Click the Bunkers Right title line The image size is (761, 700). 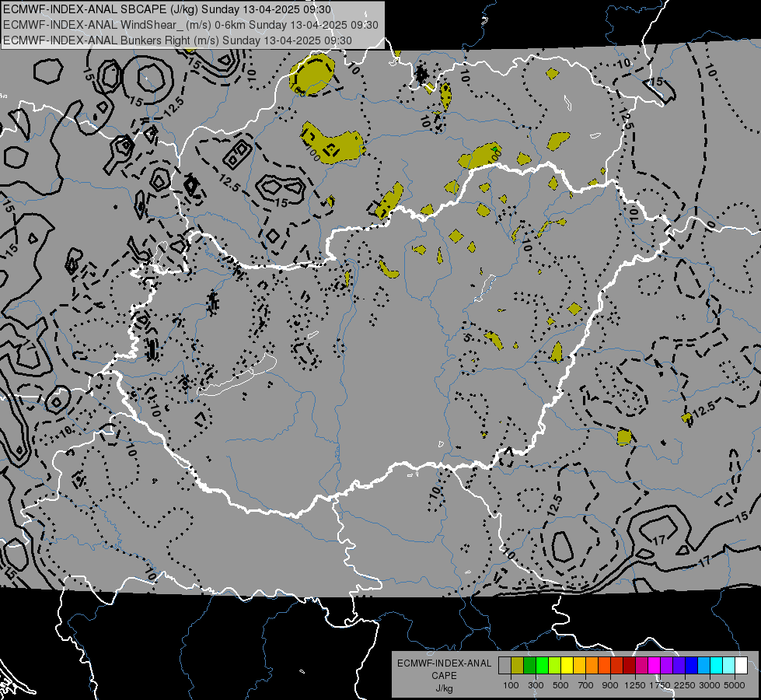pyautogui.click(x=178, y=40)
